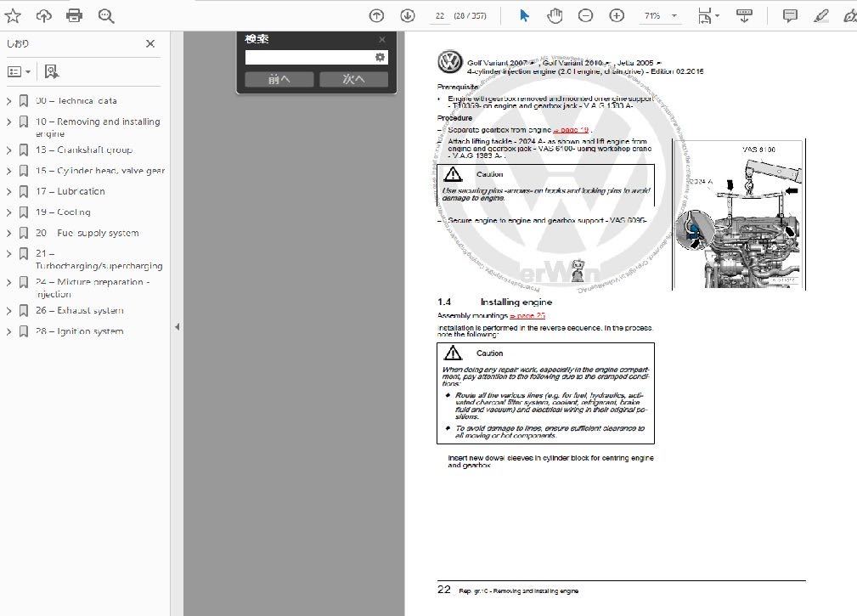Close the 検索 search popup
The image size is (857, 616).
[382, 39]
